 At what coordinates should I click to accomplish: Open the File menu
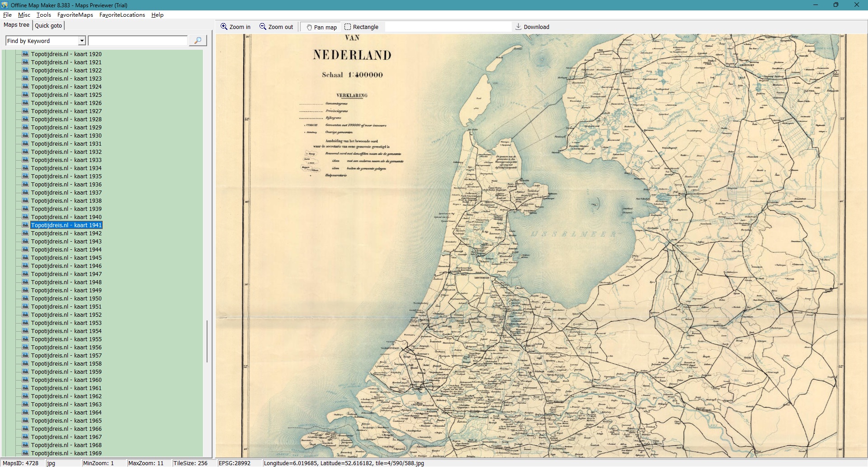pos(7,15)
